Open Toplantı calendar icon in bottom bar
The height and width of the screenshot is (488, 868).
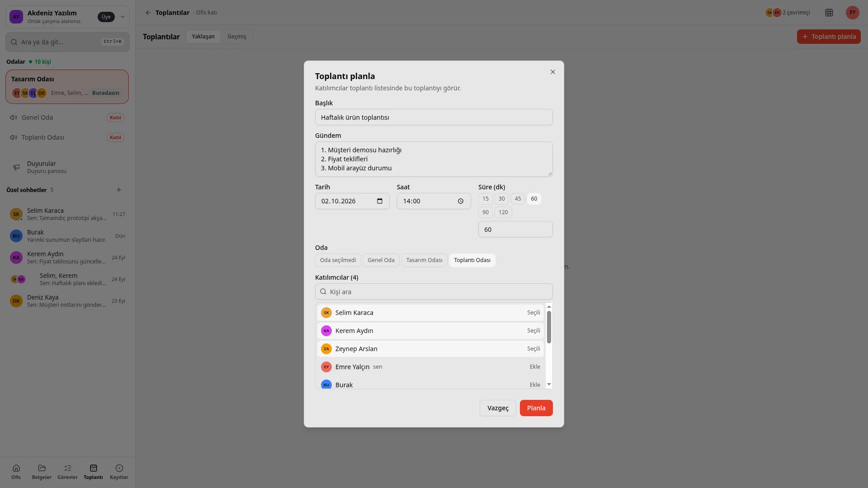pyautogui.click(x=93, y=471)
